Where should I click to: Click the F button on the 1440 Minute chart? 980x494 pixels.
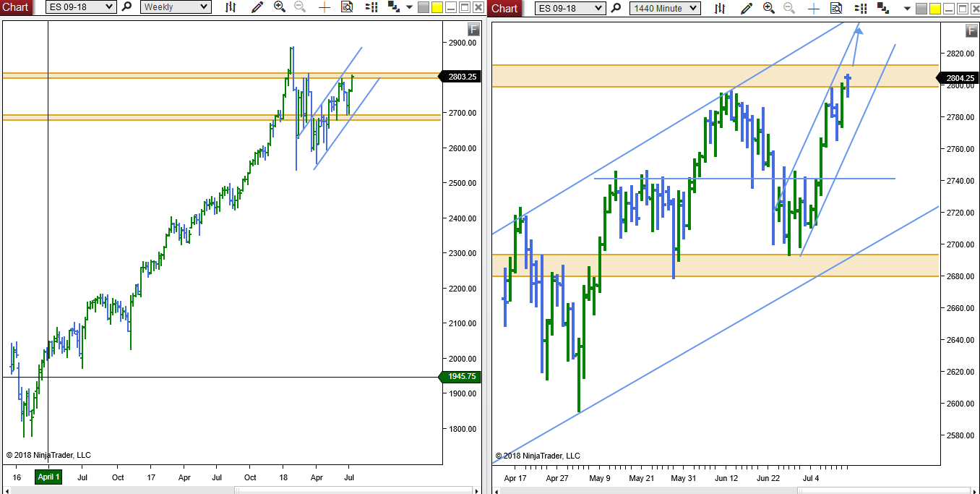coord(972,30)
